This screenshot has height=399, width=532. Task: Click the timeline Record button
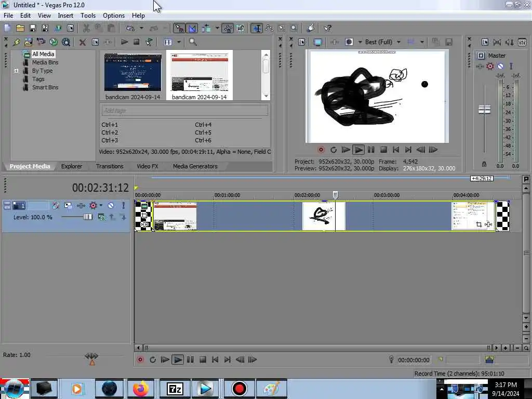click(140, 360)
